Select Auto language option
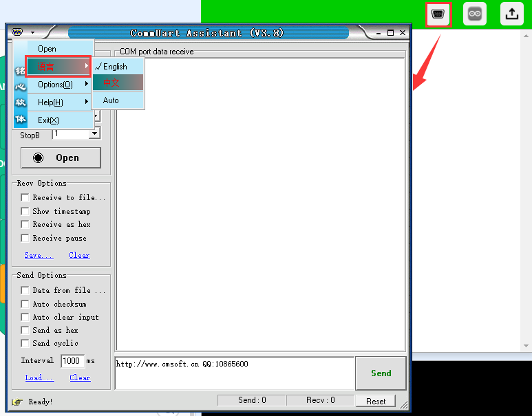 pyautogui.click(x=118, y=100)
